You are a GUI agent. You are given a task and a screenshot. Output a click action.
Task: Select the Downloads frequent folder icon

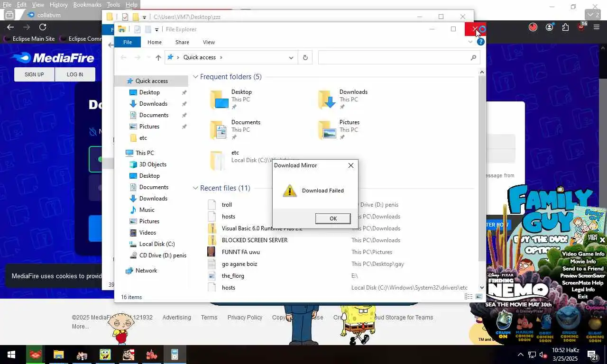click(327, 100)
